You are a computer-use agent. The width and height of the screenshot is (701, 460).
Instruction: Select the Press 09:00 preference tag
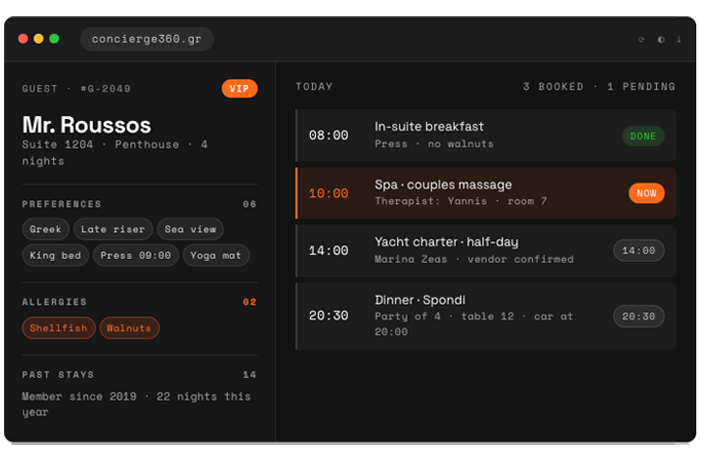click(x=136, y=255)
